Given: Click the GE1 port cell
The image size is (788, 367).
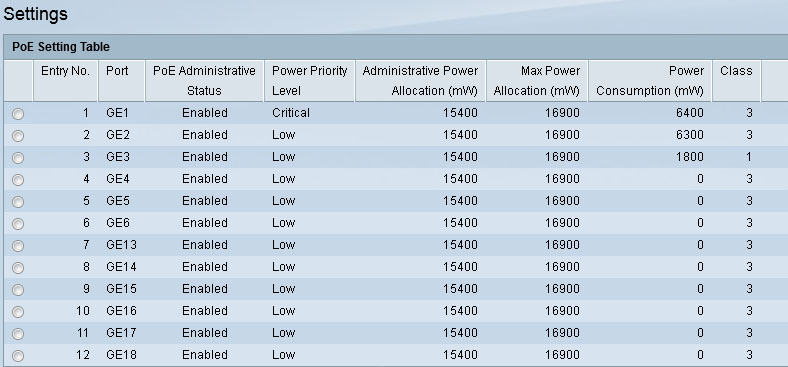Looking at the screenshot, I should pos(117,113).
